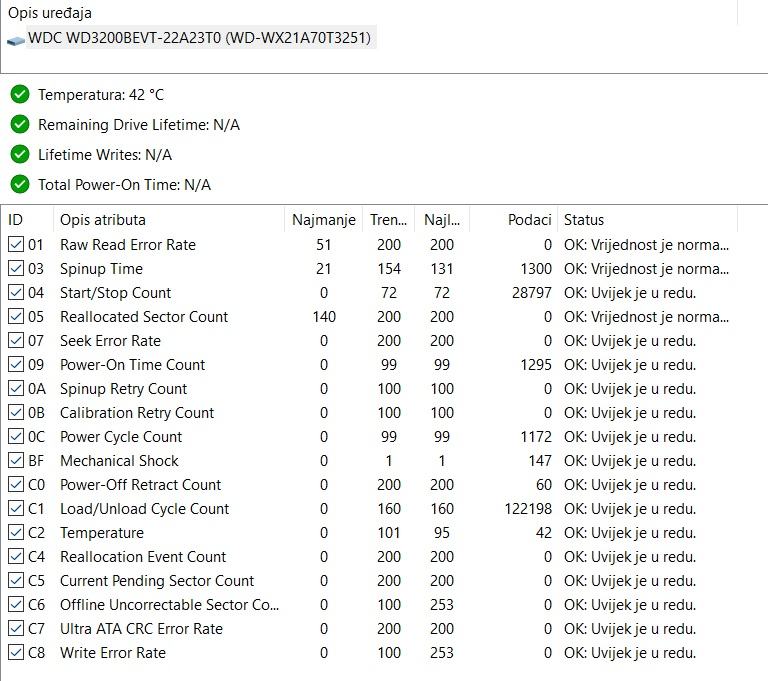
Task: Click the Power Cycle Count data value 1172
Action: (x=536, y=437)
